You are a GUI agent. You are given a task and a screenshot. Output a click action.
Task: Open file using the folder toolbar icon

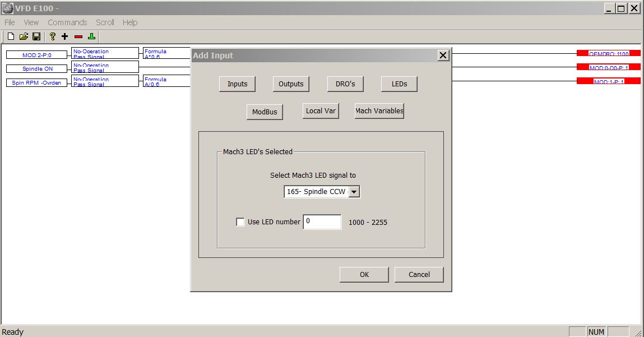coord(24,36)
